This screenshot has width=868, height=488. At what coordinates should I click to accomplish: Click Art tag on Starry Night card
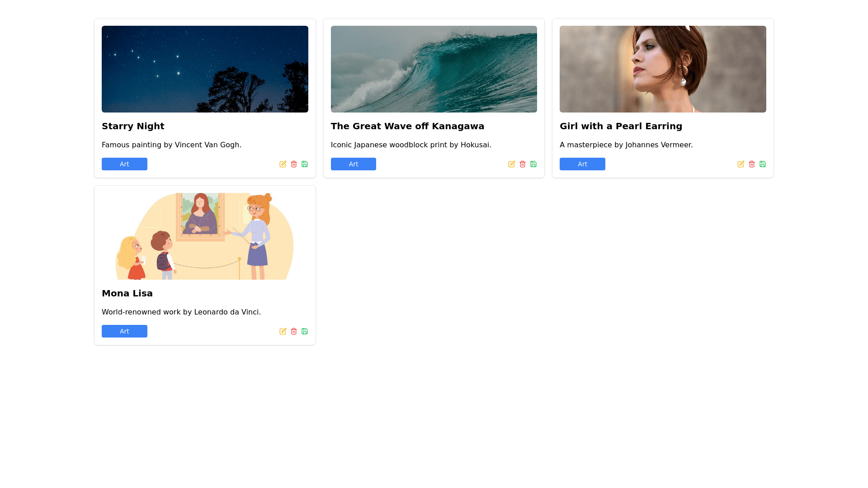124,164
